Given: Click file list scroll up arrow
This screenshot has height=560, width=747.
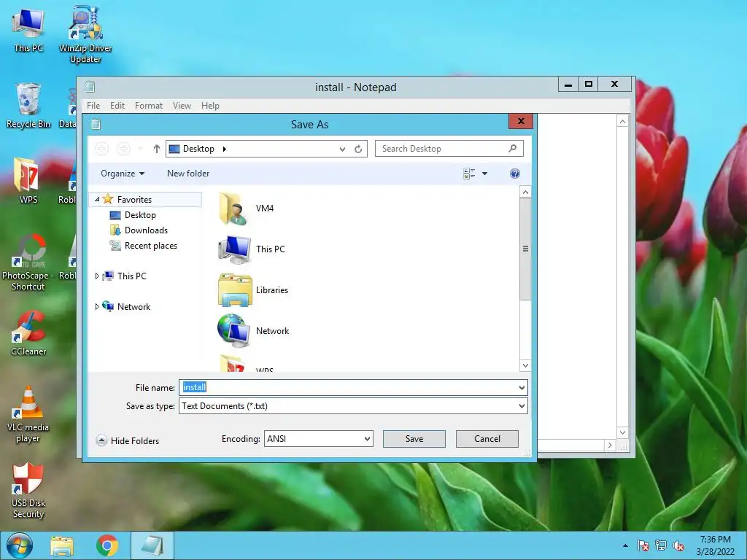Looking at the screenshot, I should 525,192.
